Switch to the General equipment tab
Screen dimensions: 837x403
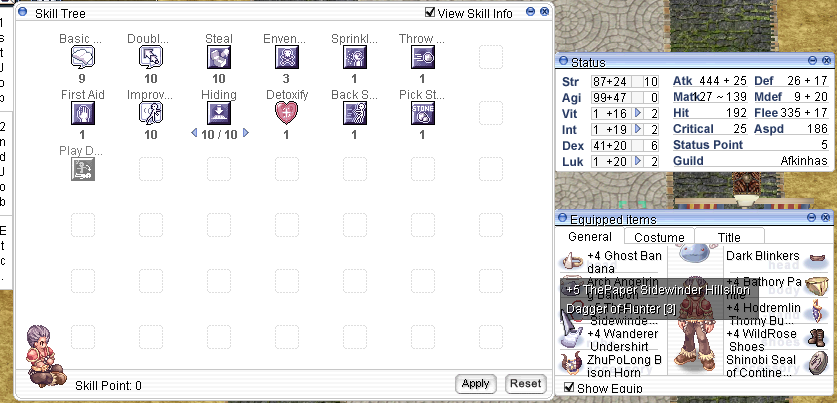point(590,236)
